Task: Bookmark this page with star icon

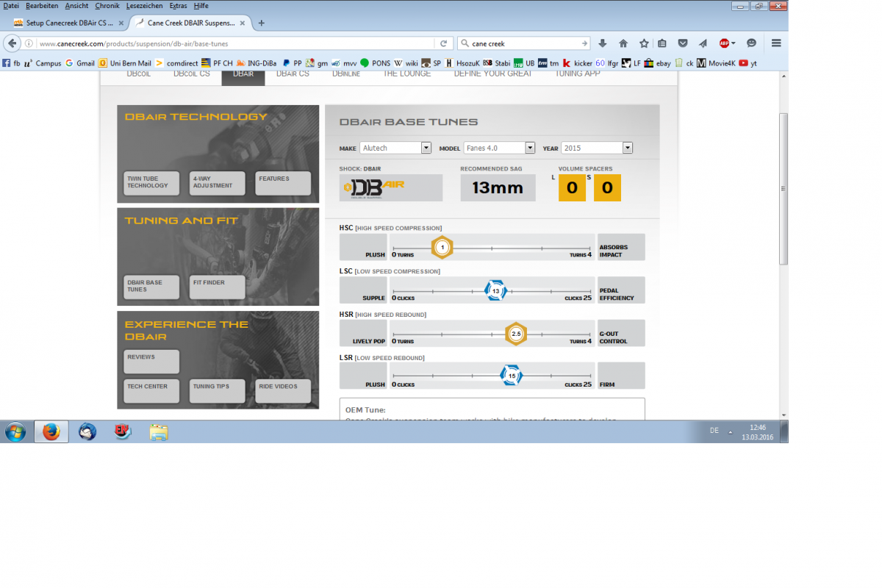Action: pyautogui.click(x=644, y=43)
